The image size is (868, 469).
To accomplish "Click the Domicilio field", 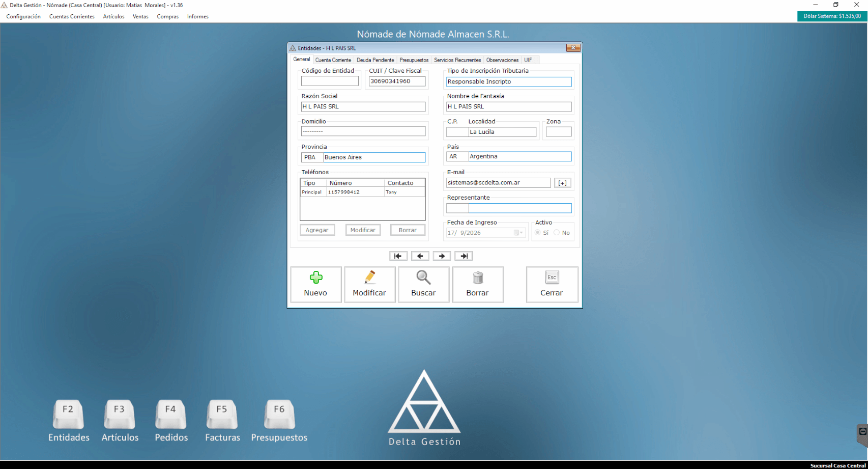I will tap(363, 131).
